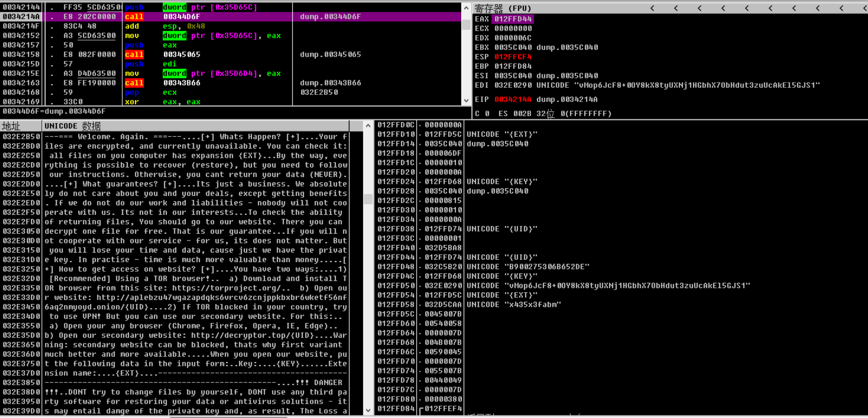Select dump row at address 032E3850
This screenshot has height=418, width=868.
(x=175, y=383)
